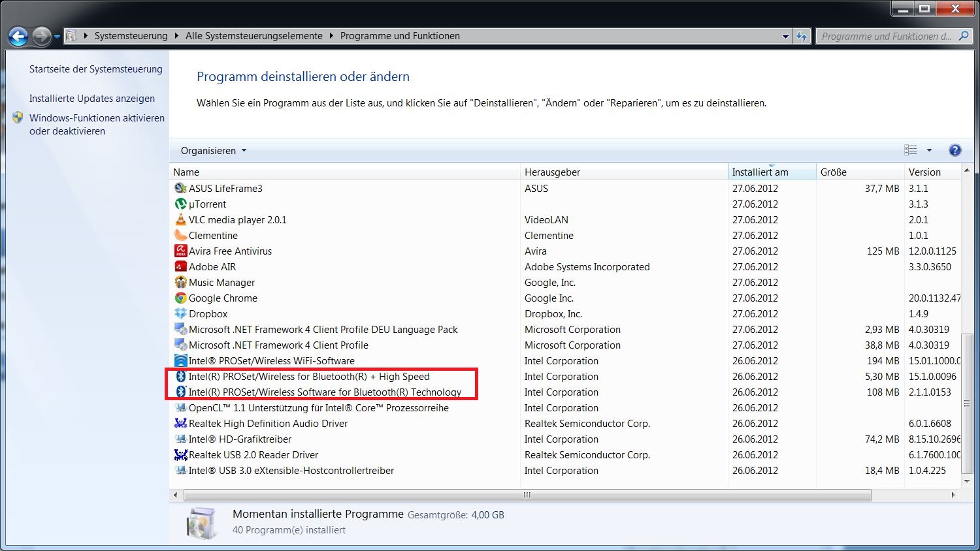Select Avira Free Antivirus name text
This screenshot has height=551, width=980.
230,251
